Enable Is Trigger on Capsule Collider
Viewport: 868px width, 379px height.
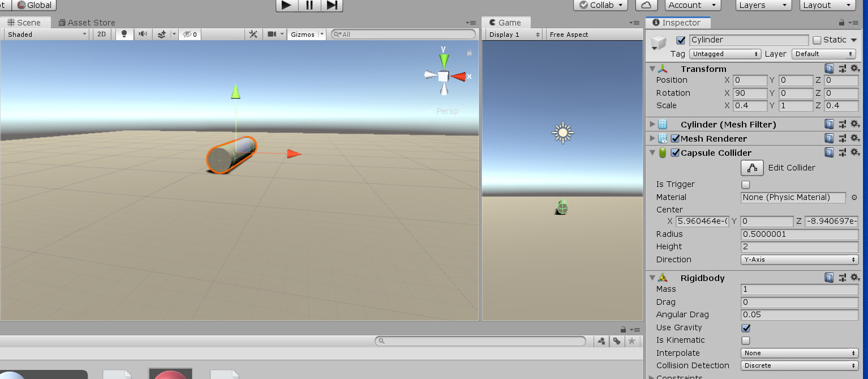click(746, 184)
